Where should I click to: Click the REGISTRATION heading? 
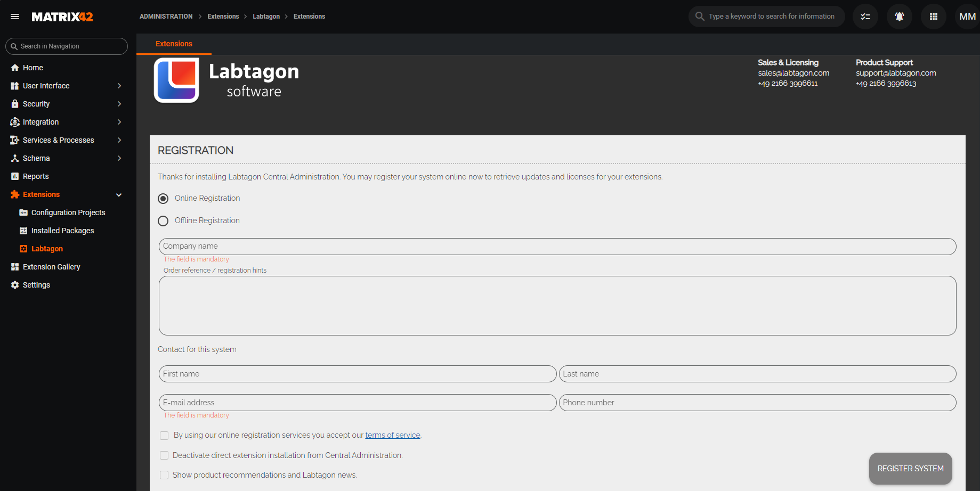[x=196, y=150]
